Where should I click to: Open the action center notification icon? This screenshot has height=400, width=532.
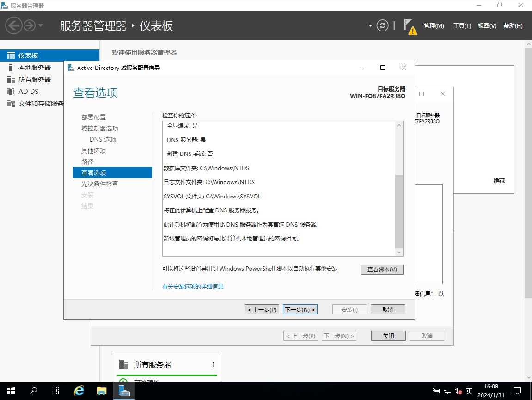517,391
